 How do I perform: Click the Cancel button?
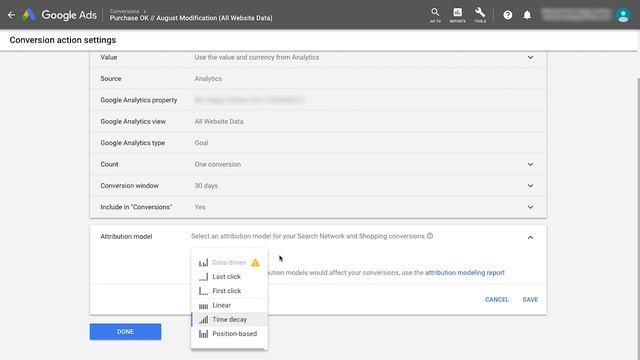[x=497, y=300]
